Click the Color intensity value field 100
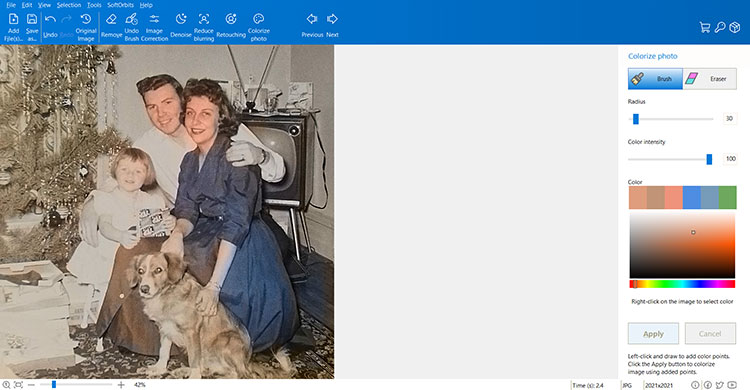The width and height of the screenshot is (750, 390). tap(730, 159)
